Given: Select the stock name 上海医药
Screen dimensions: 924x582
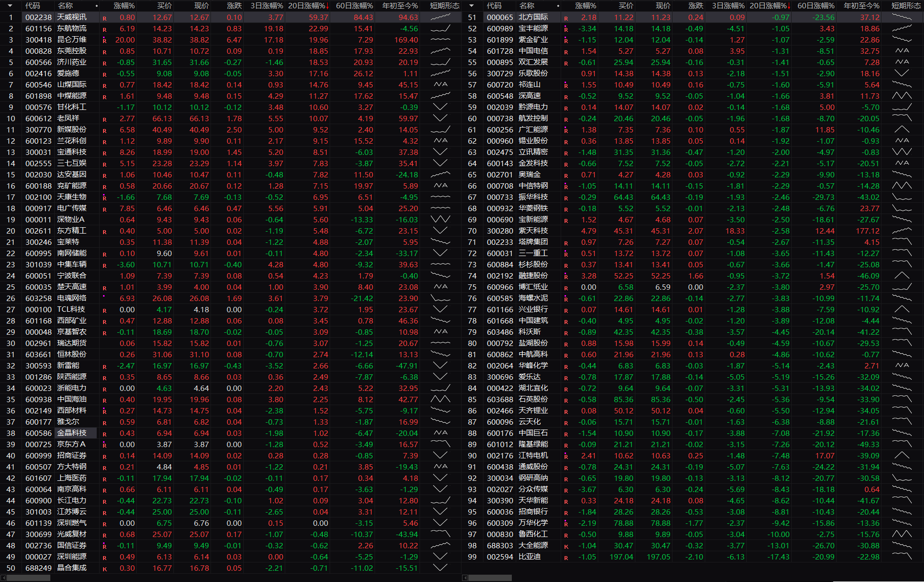Looking at the screenshot, I should [72, 478].
